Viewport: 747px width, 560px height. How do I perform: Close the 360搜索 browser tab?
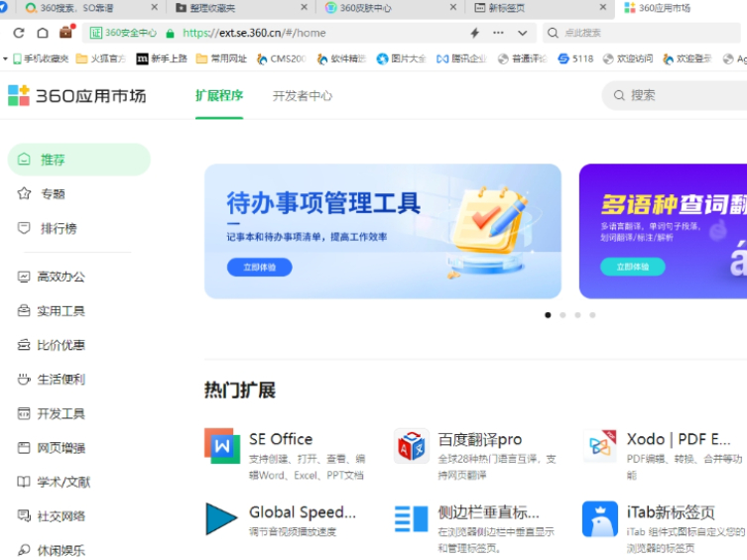pyautogui.click(x=155, y=7)
